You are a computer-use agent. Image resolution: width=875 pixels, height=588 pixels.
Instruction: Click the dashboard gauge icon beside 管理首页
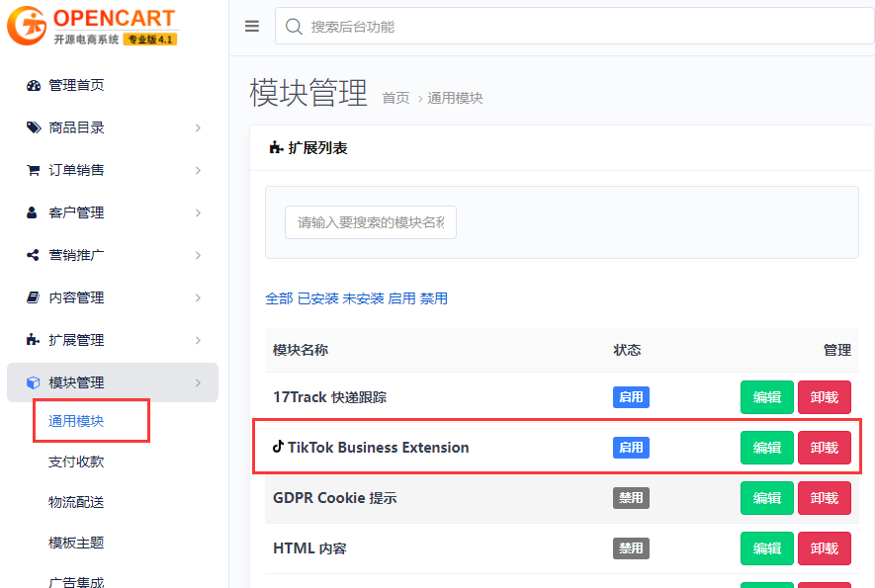tap(34, 85)
